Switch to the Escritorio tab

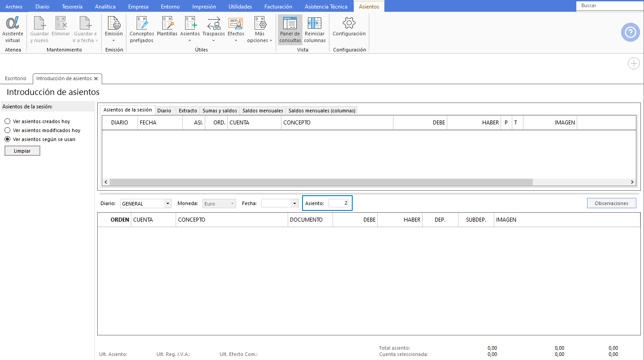tap(16, 78)
